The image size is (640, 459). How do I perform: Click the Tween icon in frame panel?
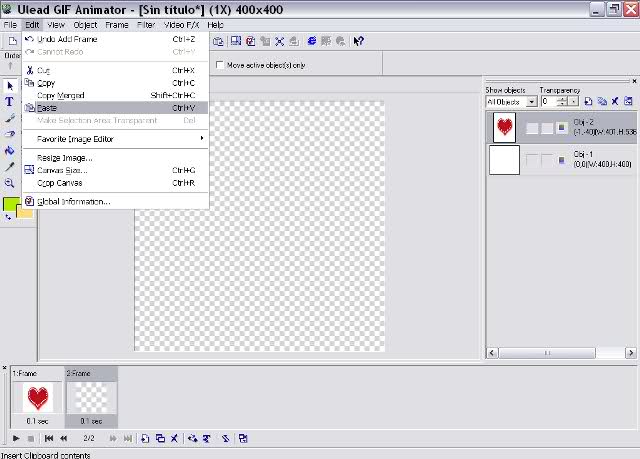click(x=193, y=439)
